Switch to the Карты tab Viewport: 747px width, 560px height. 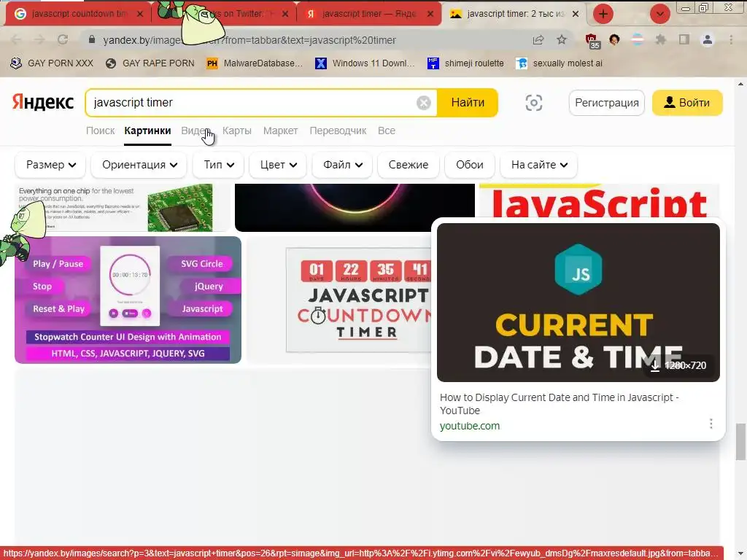pos(237,131)
